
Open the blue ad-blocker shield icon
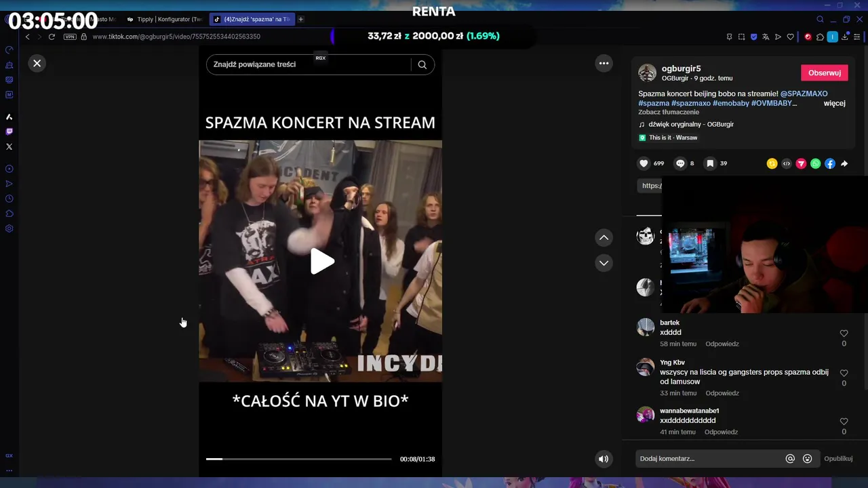tap(753, 37)
